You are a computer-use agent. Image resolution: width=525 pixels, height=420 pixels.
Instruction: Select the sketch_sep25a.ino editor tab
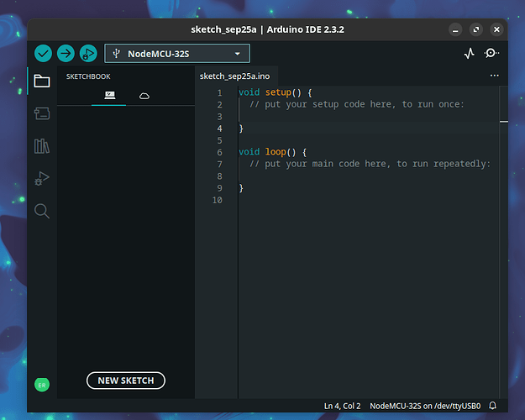234,76
